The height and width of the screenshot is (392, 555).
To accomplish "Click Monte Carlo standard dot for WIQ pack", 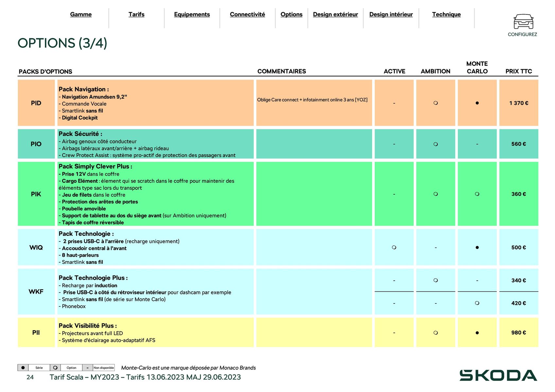I will coord(477,247).
